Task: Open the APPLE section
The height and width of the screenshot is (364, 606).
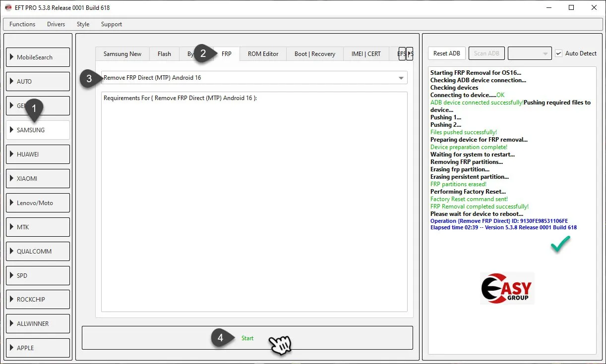Action: (x=38, y=348)
